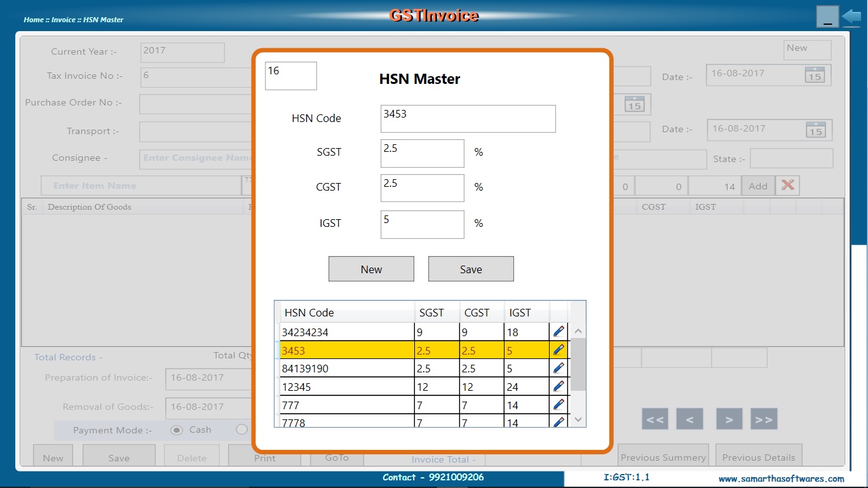Remove the item with the red X icon
The image size is (868, 488).
click(x=787, y=186)
